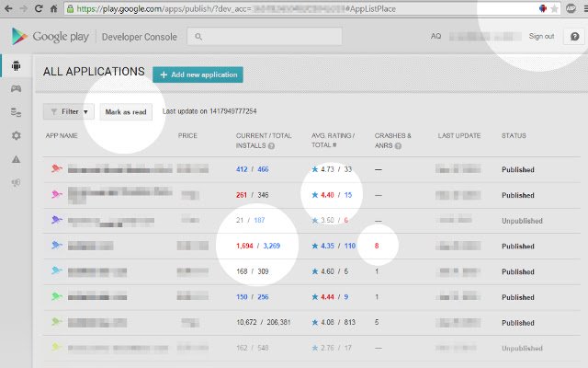Screen dimensions: 588x368
Task: Click rating 4.40 / 15
Action: point(332,195)
